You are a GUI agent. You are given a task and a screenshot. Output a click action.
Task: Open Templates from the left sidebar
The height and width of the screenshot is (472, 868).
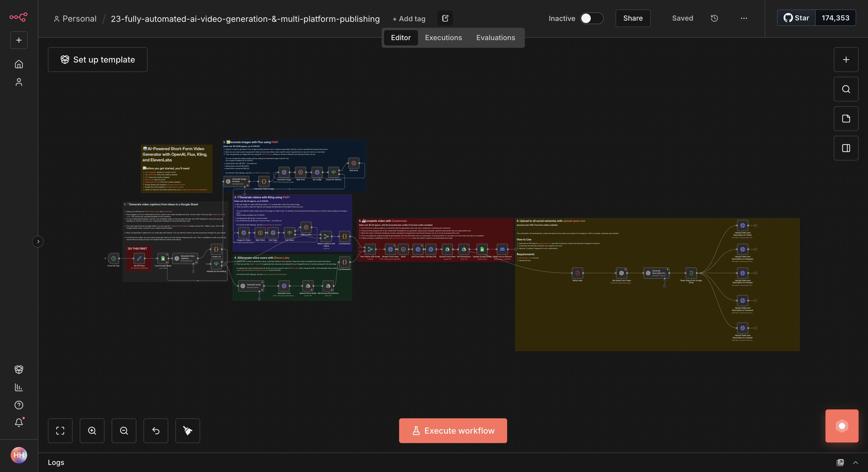coord(19,369)
